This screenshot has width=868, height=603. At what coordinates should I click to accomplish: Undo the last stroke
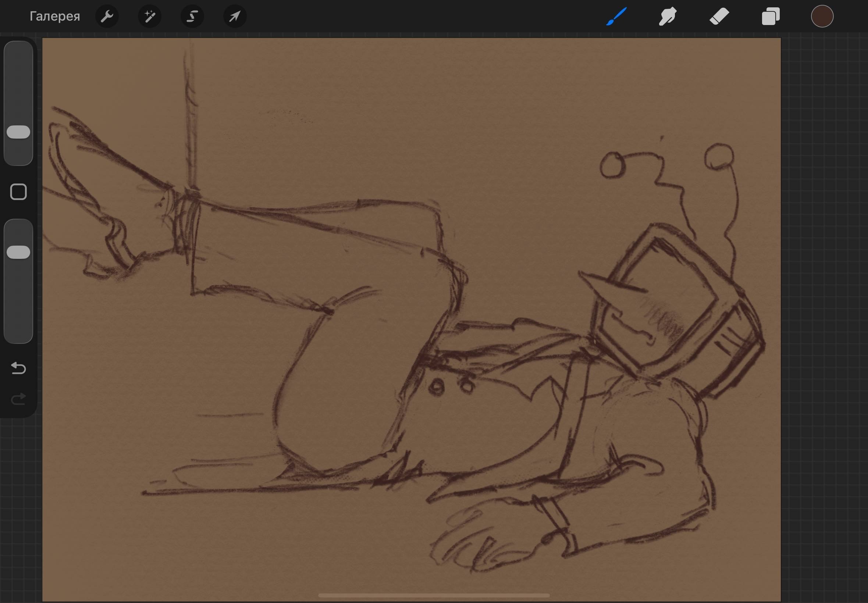click(x=18, y=368)
